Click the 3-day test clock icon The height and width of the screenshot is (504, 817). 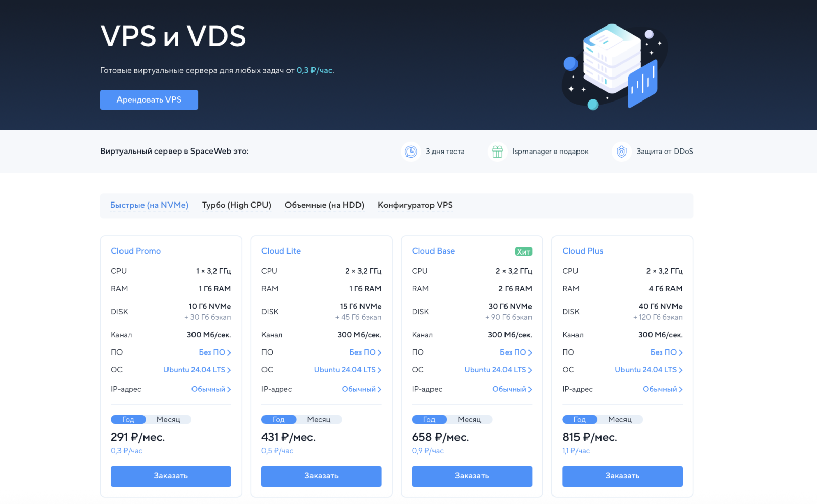point(411,152)
